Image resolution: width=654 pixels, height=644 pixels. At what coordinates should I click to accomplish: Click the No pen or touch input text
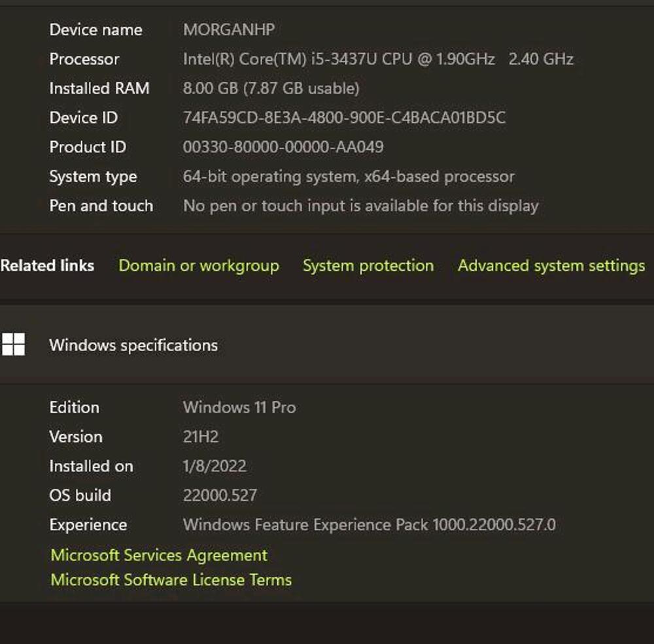pos(360,206)
